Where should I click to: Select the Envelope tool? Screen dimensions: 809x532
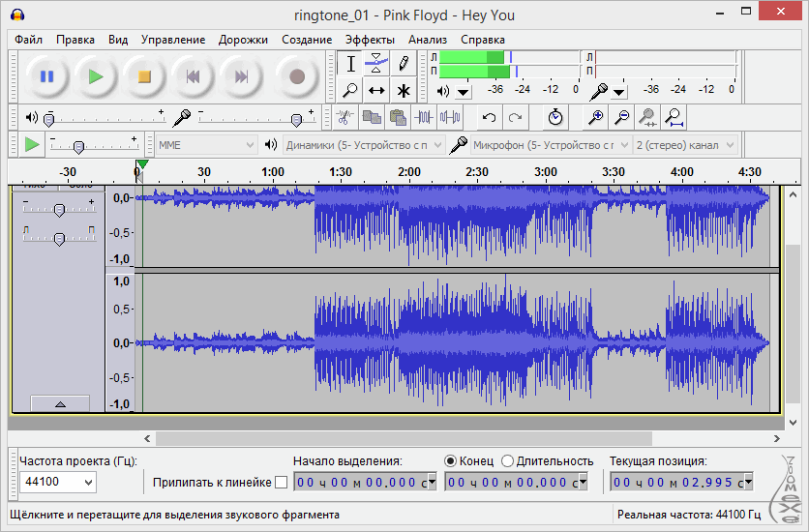point(376,64)
